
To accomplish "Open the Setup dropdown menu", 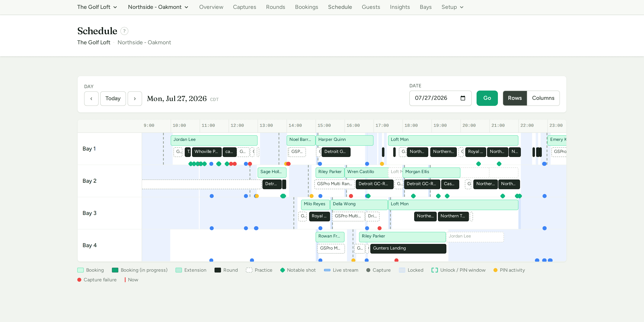I will pyautogui.click(x=452, y=7).
